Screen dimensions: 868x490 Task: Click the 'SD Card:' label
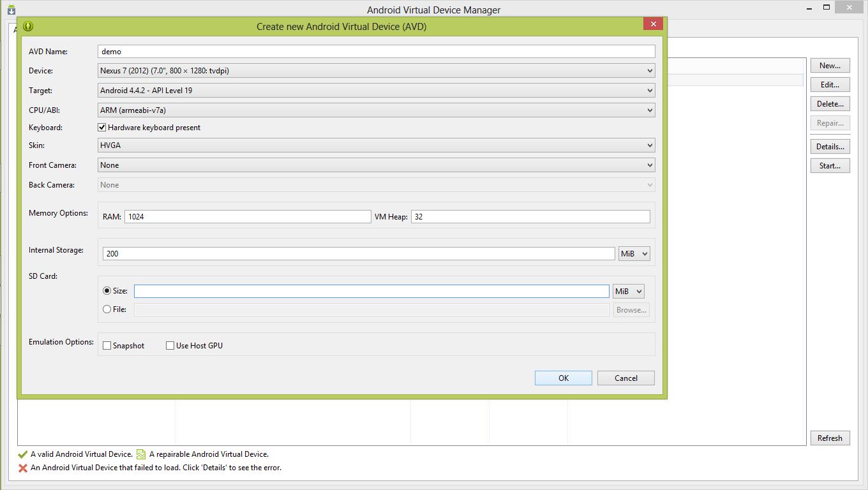coord(43,276)
